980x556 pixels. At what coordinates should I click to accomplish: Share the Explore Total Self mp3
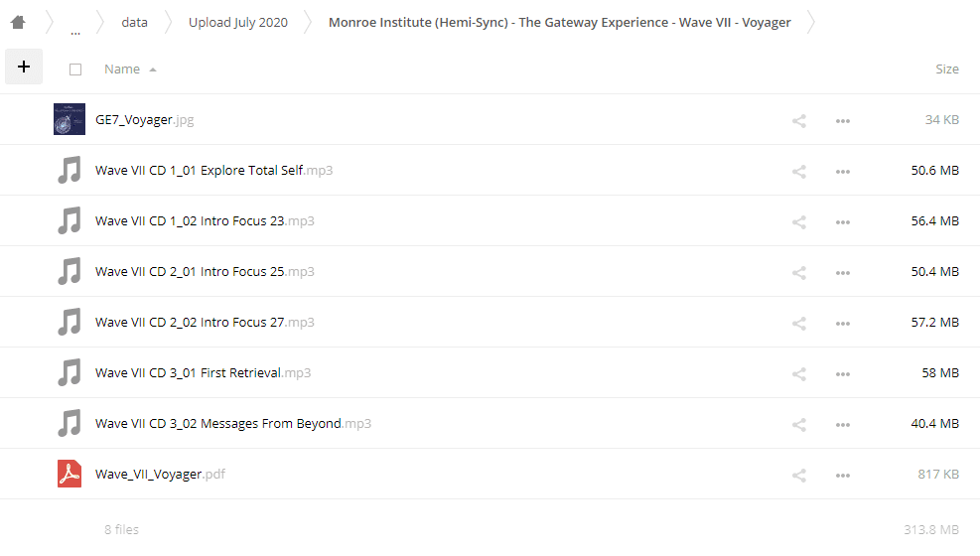pyautogui.click(x=798, y=171)
